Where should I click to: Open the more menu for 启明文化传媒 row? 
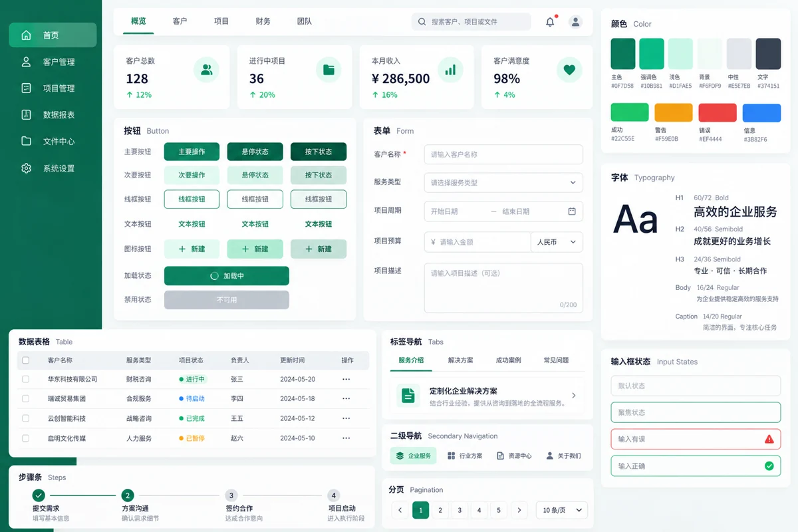pos(346,438)
